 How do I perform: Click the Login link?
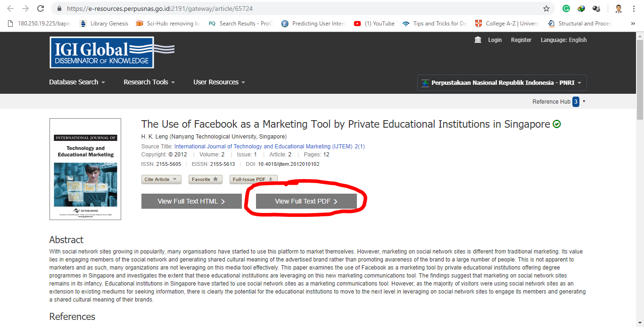point(495,40)
